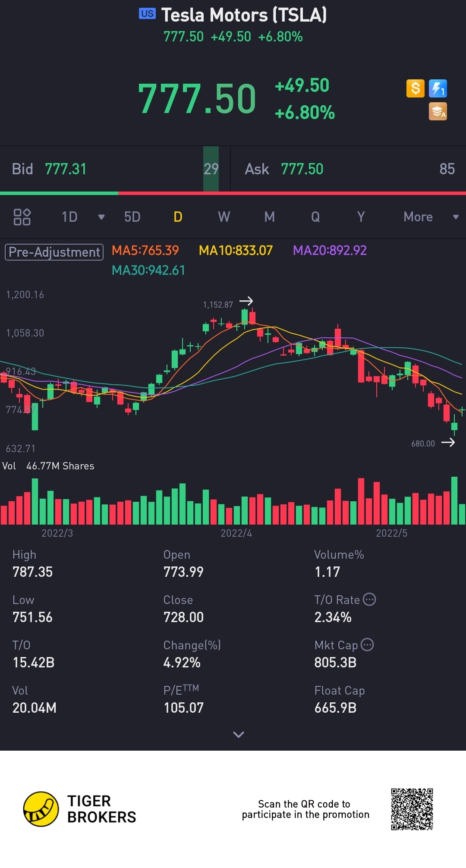
Task: Tap the Low value 751.56
Action: (x=33, y=617)
